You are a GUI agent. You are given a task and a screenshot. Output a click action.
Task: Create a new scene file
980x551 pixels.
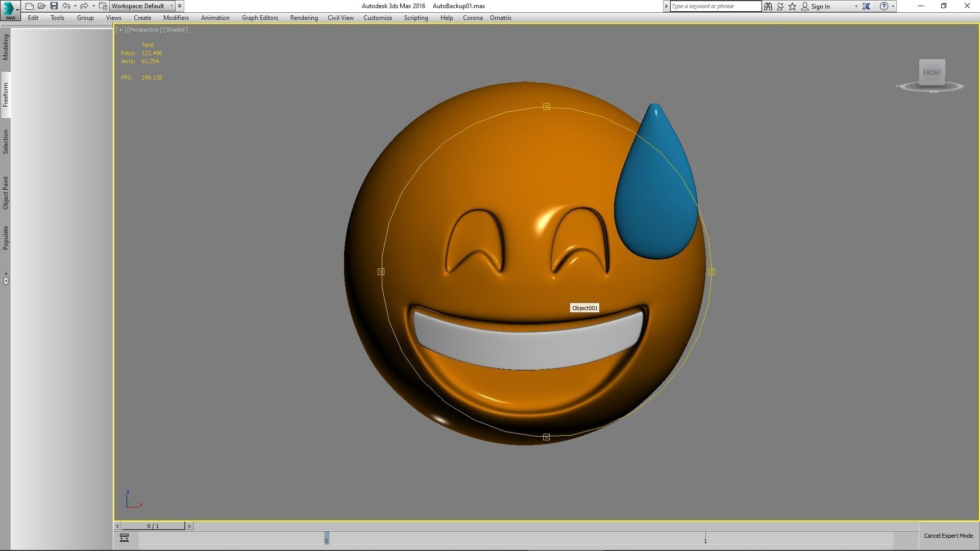coord(30,6)
